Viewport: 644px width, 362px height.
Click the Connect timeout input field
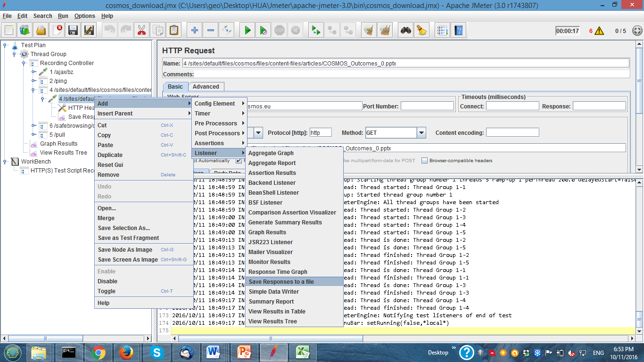[512, 107]
